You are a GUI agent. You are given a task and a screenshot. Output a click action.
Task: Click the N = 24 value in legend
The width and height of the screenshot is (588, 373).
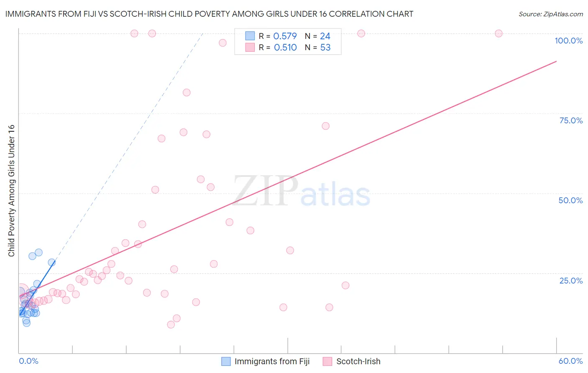coord(318,36)
